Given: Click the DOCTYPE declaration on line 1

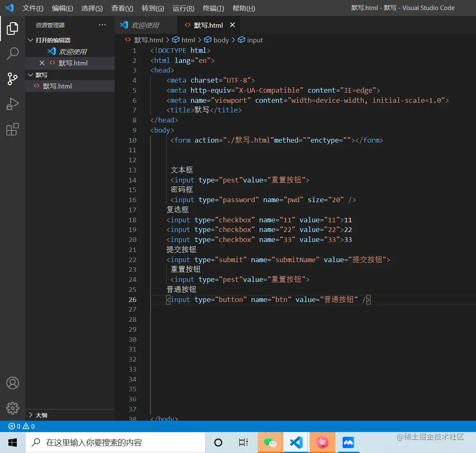Looking at the screenshot, I should (x=180, y=50).
